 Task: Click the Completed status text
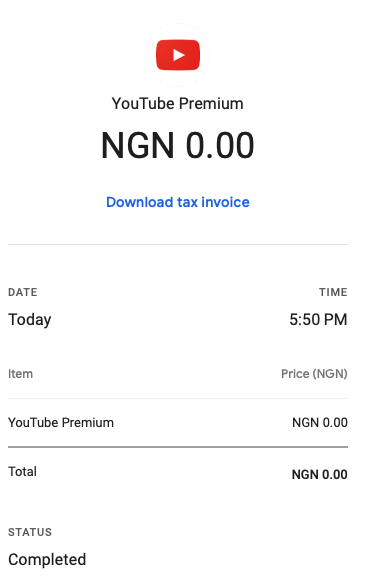coord(47,560)
